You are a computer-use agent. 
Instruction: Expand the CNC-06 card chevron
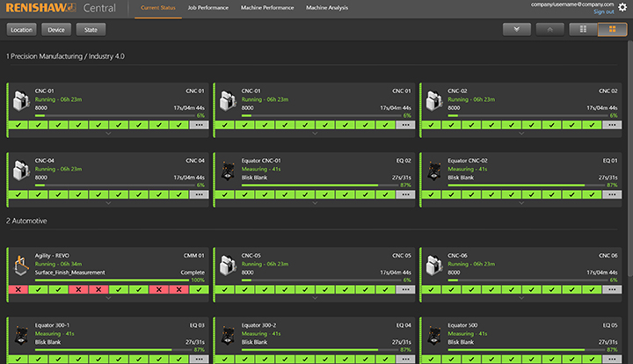[521, 298]
